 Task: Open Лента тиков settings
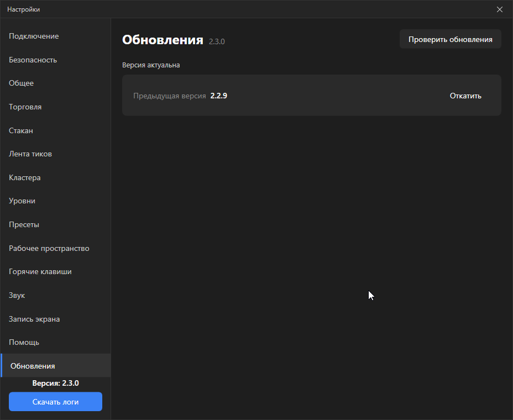tap(56, 154)
